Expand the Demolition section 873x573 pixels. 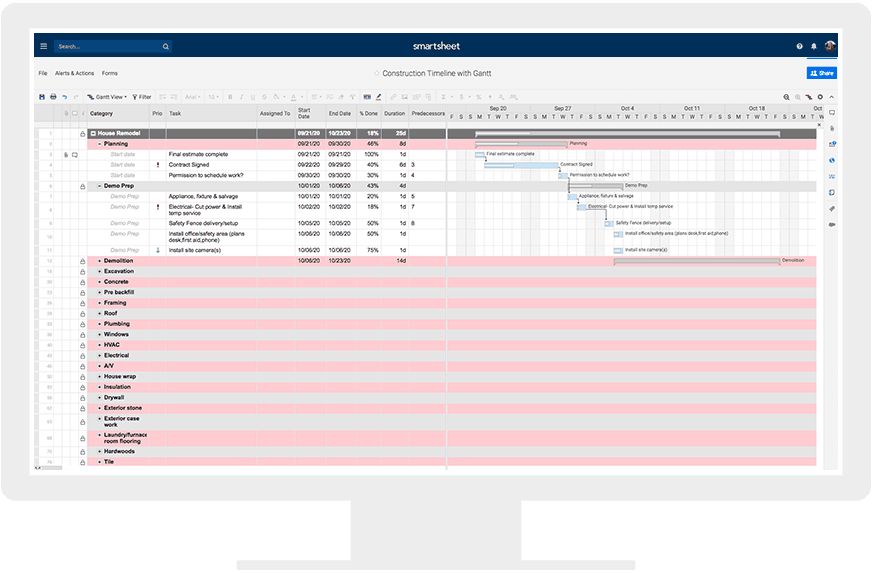[99, 261]
